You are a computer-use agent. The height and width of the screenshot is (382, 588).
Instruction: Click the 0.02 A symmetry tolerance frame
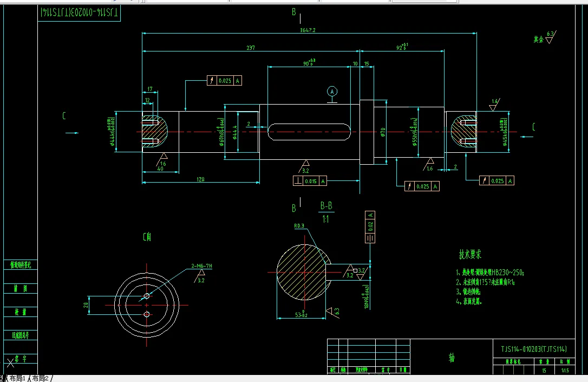pyautogui.click(x=370, y=226)
